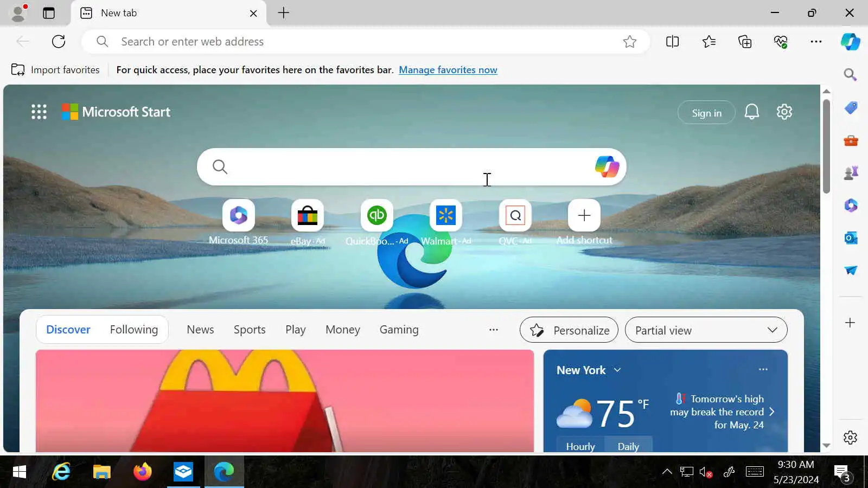
Task: Open a new tab with the plus button
Action: click(284, 13)
